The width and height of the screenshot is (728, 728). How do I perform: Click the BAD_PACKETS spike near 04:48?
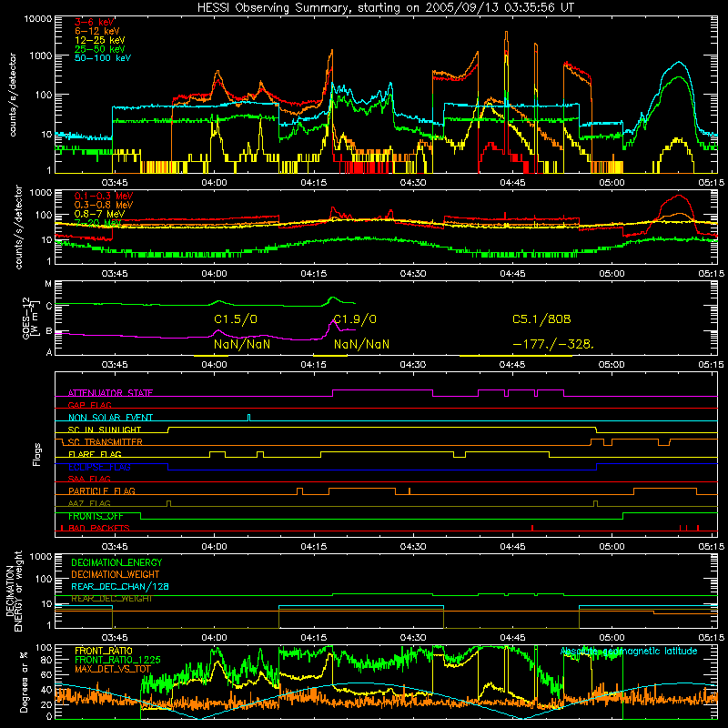click(x=532, y=528)
